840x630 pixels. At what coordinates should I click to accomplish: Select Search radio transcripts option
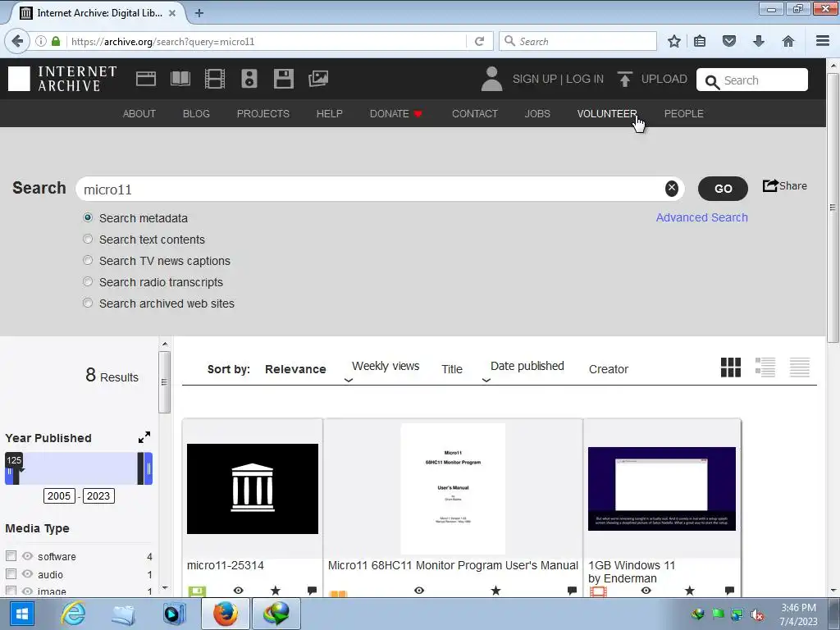[x=88, y=282]
